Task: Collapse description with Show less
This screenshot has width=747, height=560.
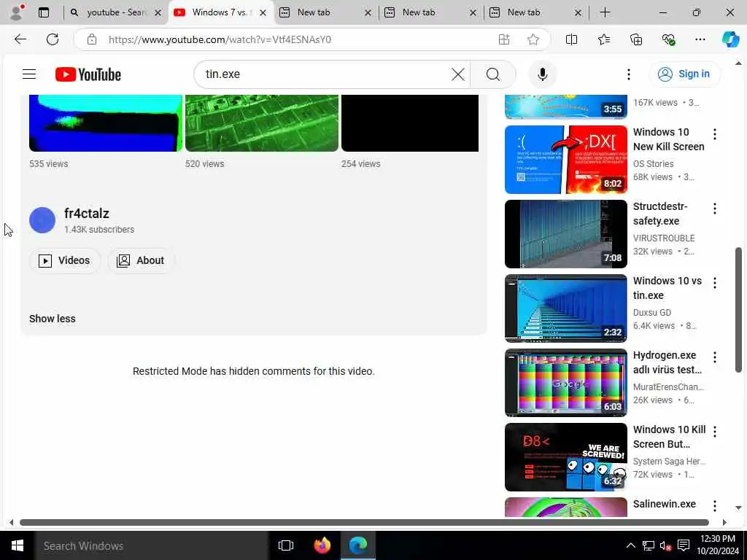Action: [x=53, y=319]
